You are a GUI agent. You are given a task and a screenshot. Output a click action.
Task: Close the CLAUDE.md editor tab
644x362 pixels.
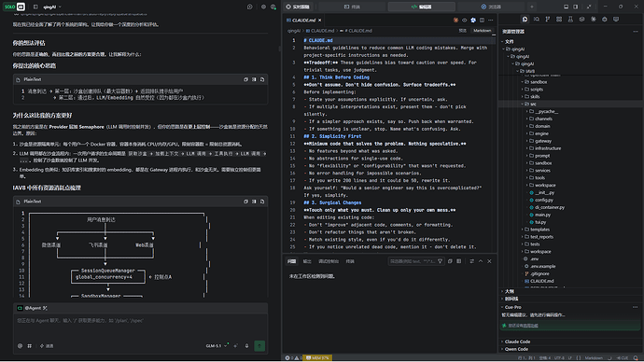point(319,21)
